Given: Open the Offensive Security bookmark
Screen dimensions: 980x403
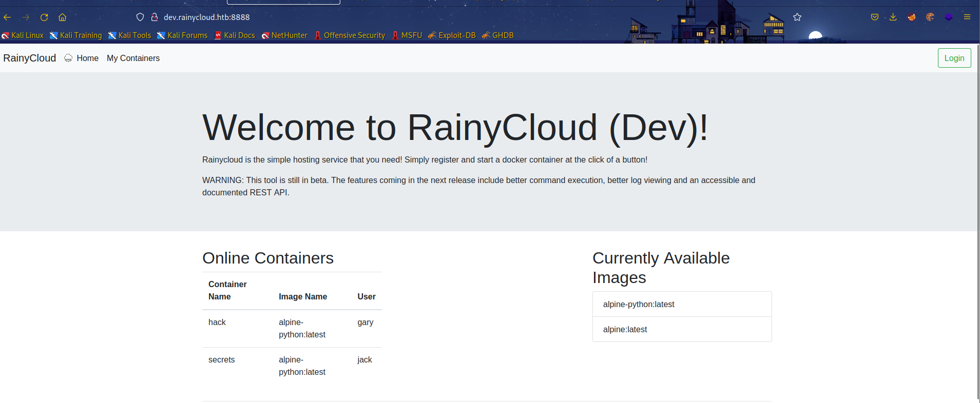Looking at the screenshot, I should [x=350, y=35].
